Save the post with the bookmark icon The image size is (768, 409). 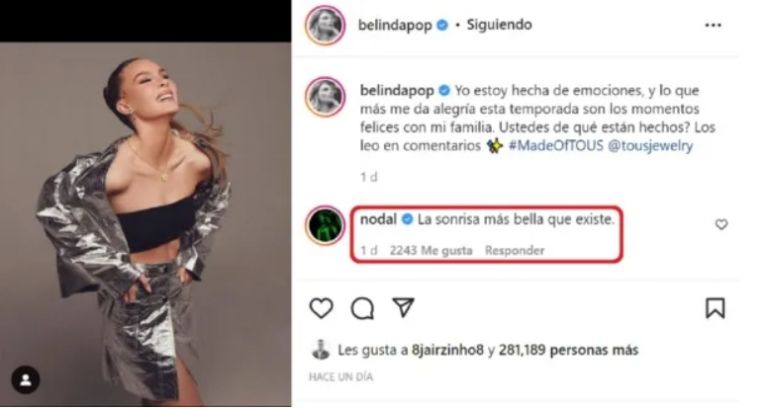pos(715,308)
